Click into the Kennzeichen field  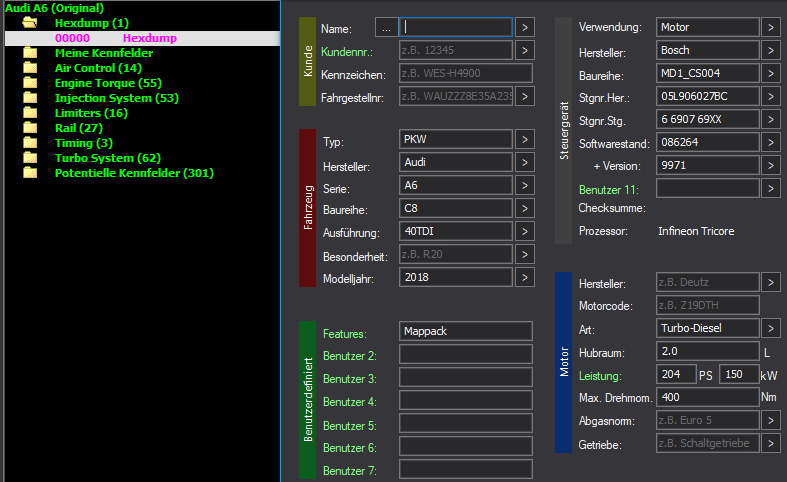[x=466, y=73]
